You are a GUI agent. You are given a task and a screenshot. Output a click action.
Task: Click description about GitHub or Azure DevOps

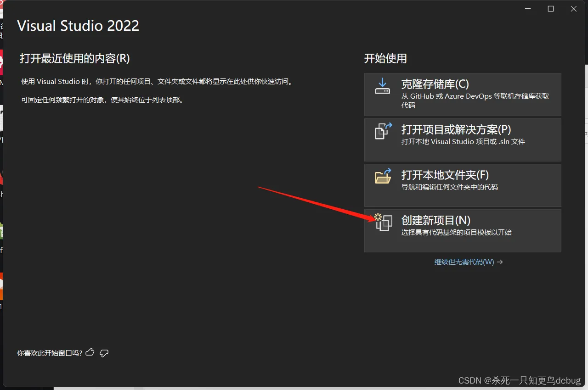pos(475,100)
